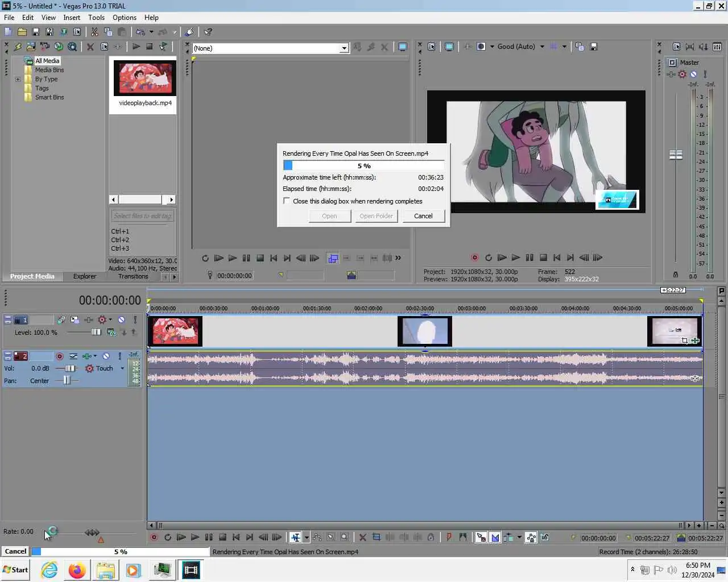Image resolution: width=728 pixels, height=582 pixels.
Task: Click the New project icon in toolbar
Action: (x=8, y=32)
